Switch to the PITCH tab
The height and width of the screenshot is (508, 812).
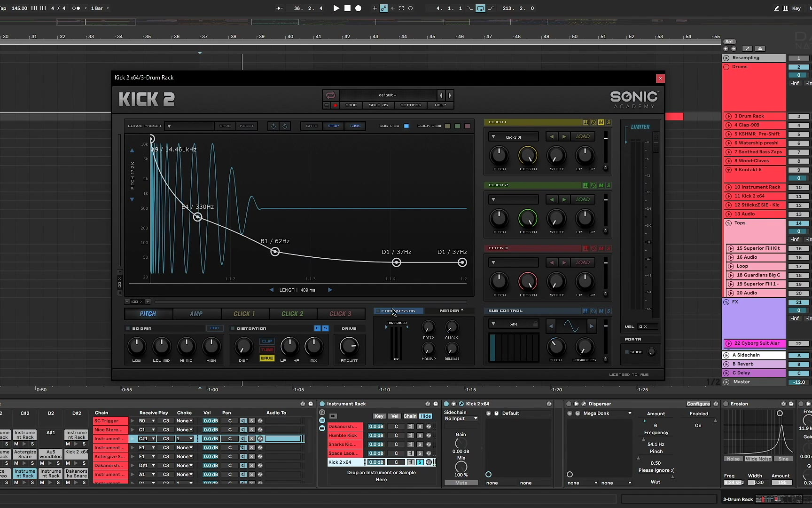[x=148, y=314]
